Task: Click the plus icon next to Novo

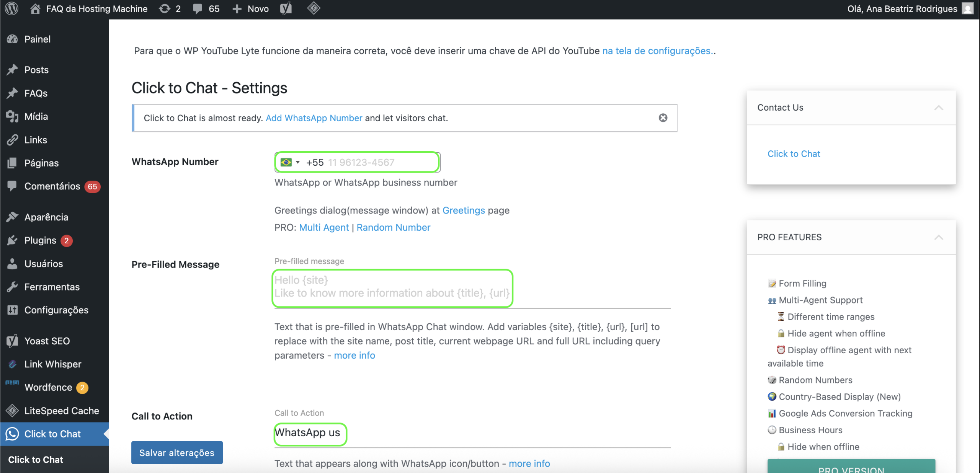Action: click(237, 9)
